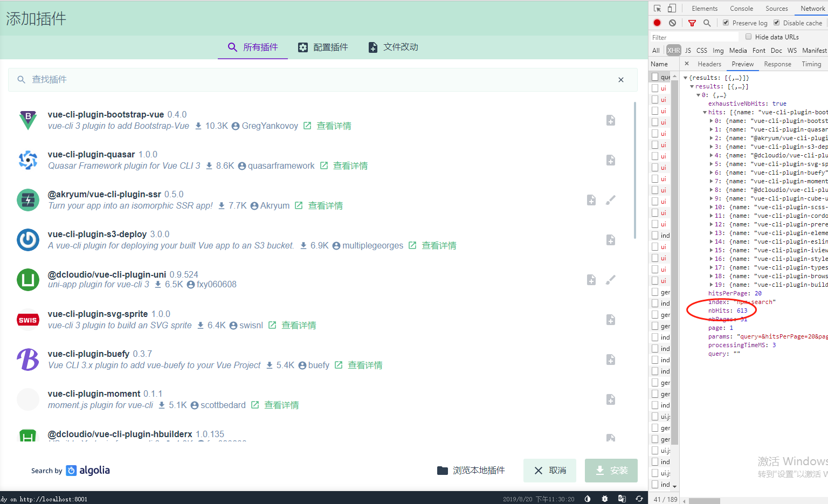This screenshot has width=828, height=504.
Task: Close the request details pane
Action: (x=687, y=64)
